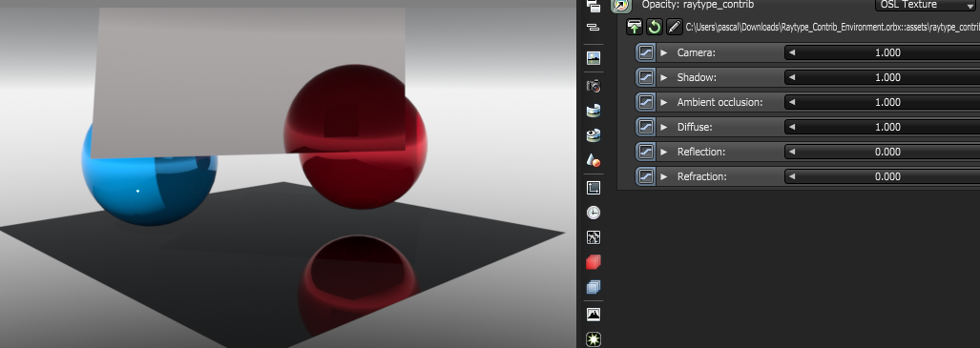
Task: Toggle the node pin icon beside Shadow
Action: 646,77
